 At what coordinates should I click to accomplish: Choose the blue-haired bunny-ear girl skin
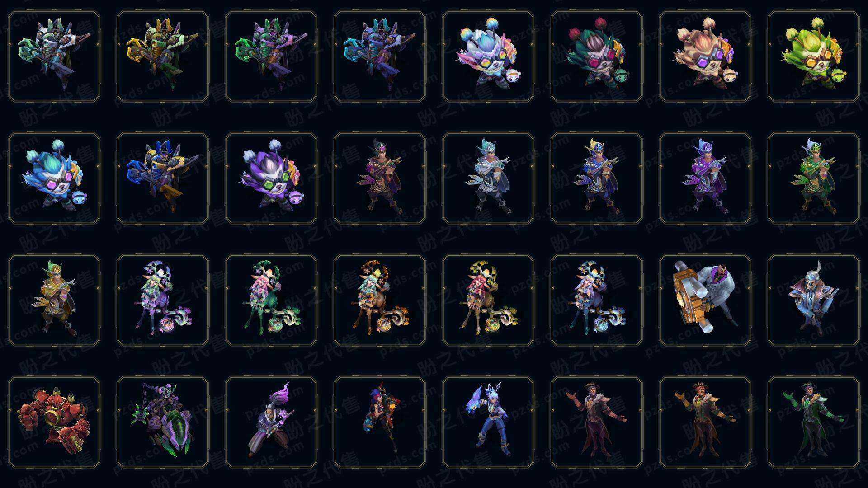coord(488,422)
